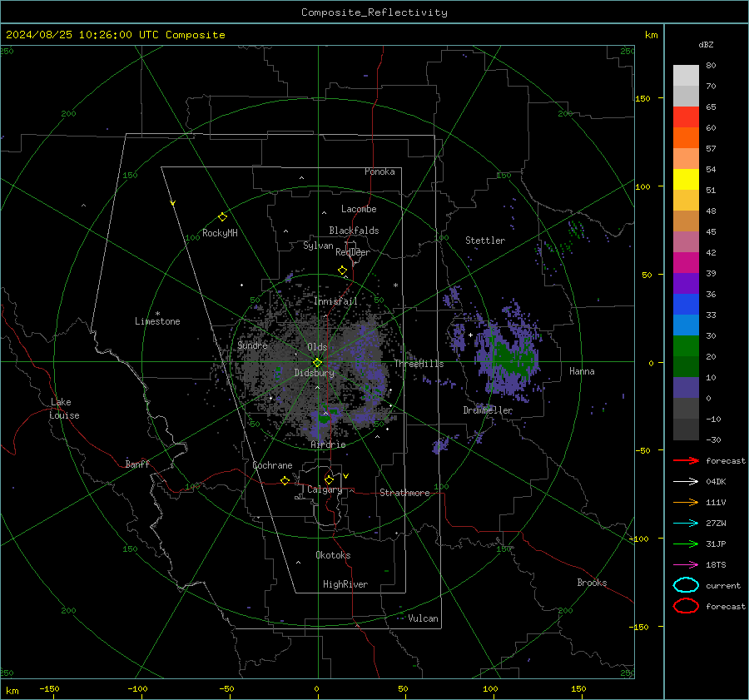This screenshot has width=749, height=700.
Task: Select the Banff label
Action: 137,464
